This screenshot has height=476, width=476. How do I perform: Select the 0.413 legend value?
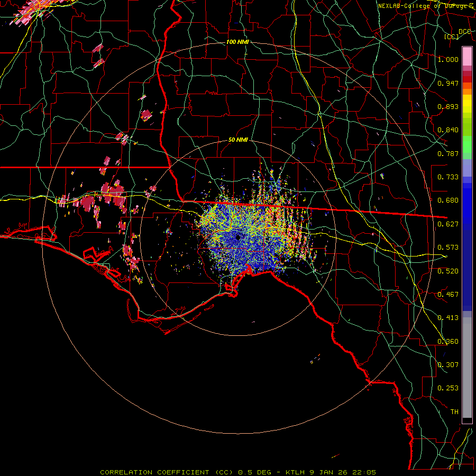448,318
